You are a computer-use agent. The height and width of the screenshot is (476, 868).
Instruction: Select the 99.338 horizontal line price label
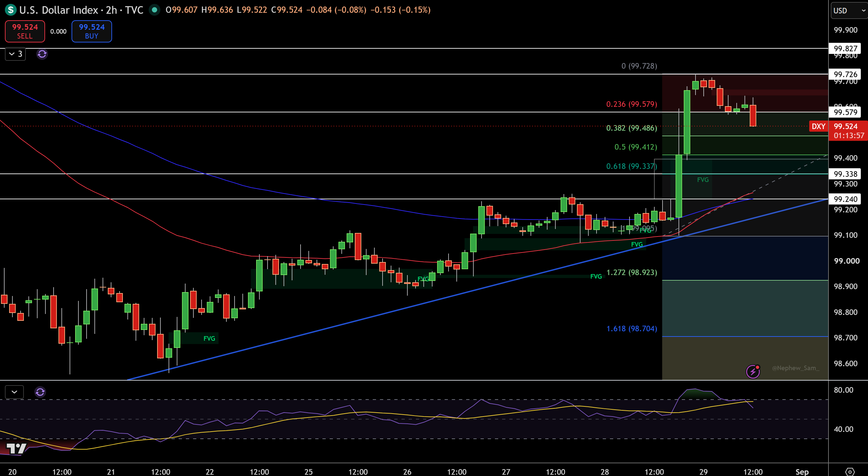tap(845, 174)
